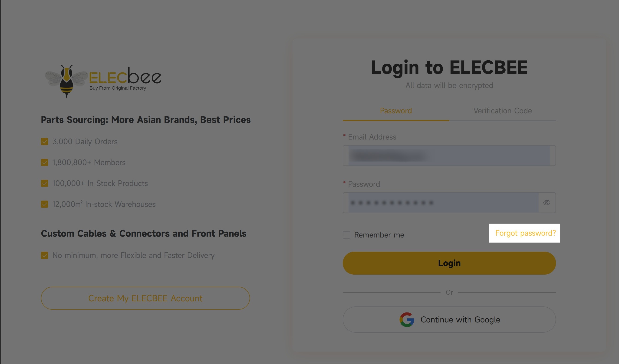Click Create My ELECBEE Account button
619x364 pixels.
pyautogui.click(x=145, y=298)
